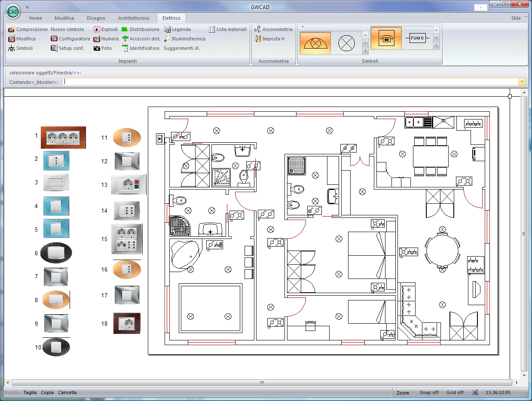The image size is (532, 401).
Task: Select the Foto camera tool
Action: click(97, 49)
